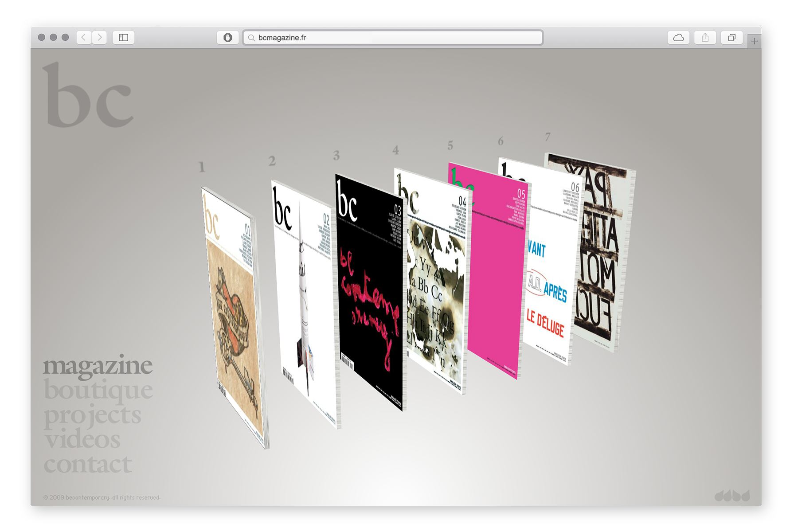Image resolution: width=790 pixels, height=532 pixels.
Task: Go to the projects link
Action: [x=92, y=416]
